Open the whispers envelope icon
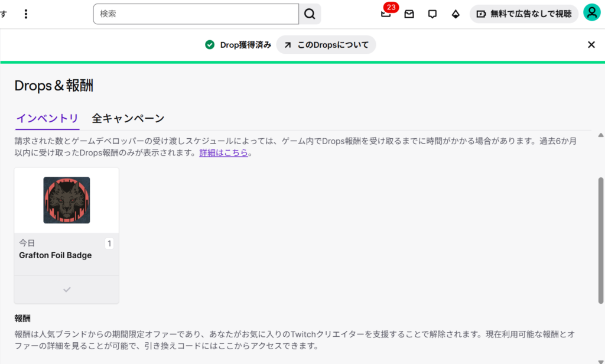This screenshot has height=364, width=605. [409, 14]
